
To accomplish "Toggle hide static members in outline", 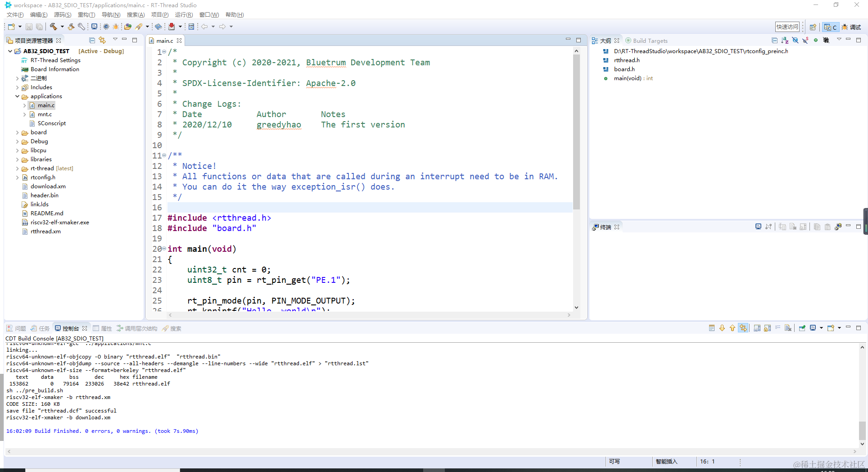I will (x=805, y=40).
